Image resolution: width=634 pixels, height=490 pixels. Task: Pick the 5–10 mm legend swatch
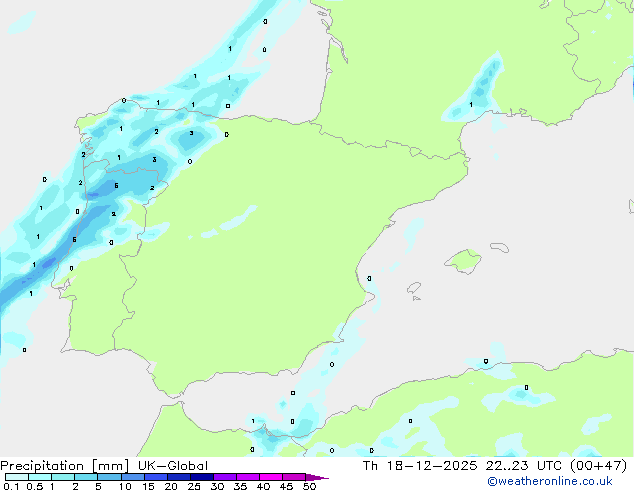point(109,477)
